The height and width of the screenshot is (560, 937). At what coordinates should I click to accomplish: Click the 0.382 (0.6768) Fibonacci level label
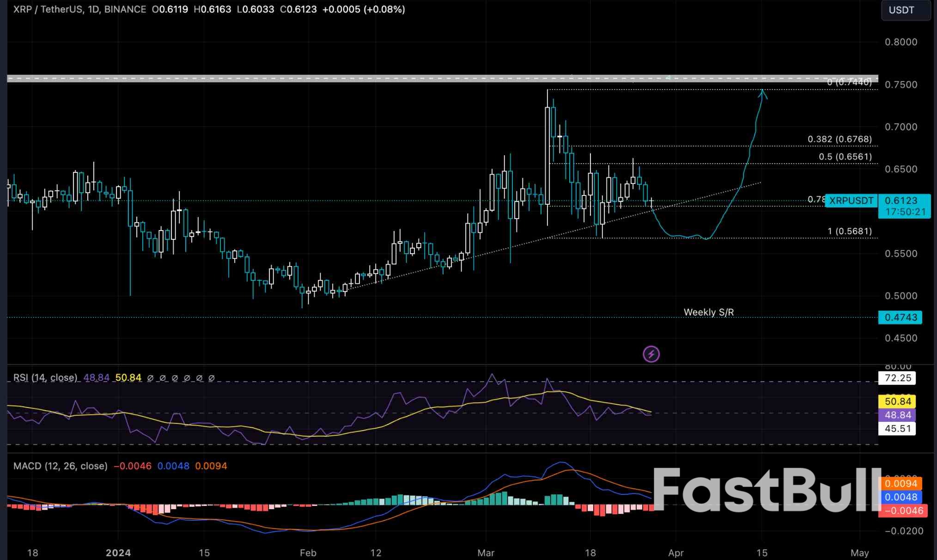click(840, 139)
